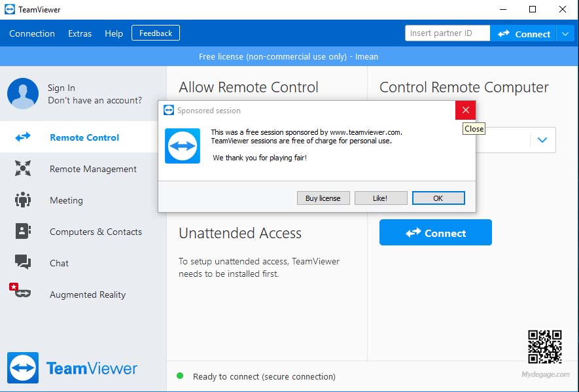The height and width of the screenshot is (392, 579).
Task: Click the top bar Connect button
Action: point(523,33)
